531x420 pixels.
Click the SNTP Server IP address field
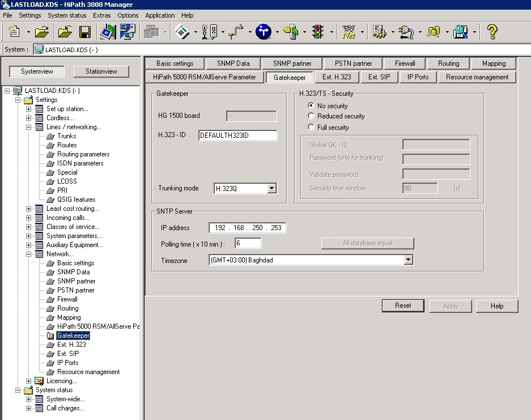[248, 228]
